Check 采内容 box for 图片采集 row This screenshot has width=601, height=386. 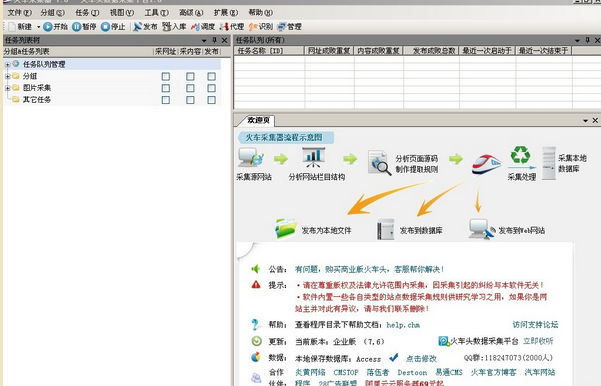coord(190,88)
